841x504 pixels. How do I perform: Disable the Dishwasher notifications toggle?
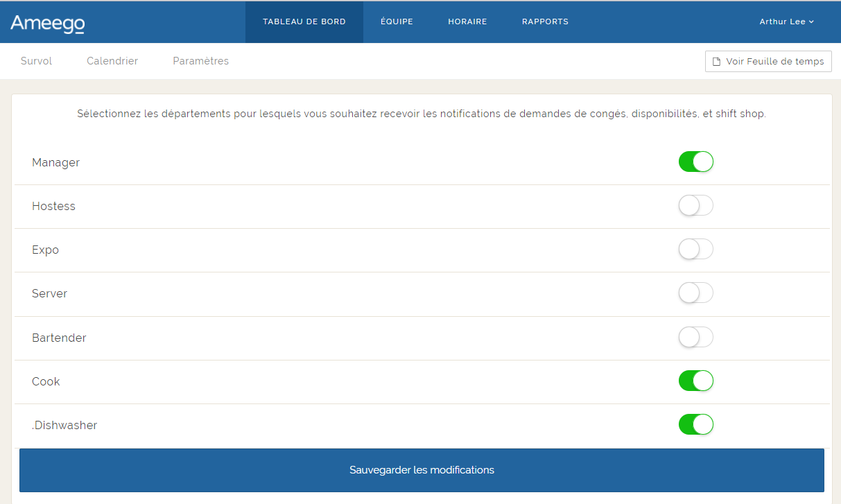click(695, 424)
